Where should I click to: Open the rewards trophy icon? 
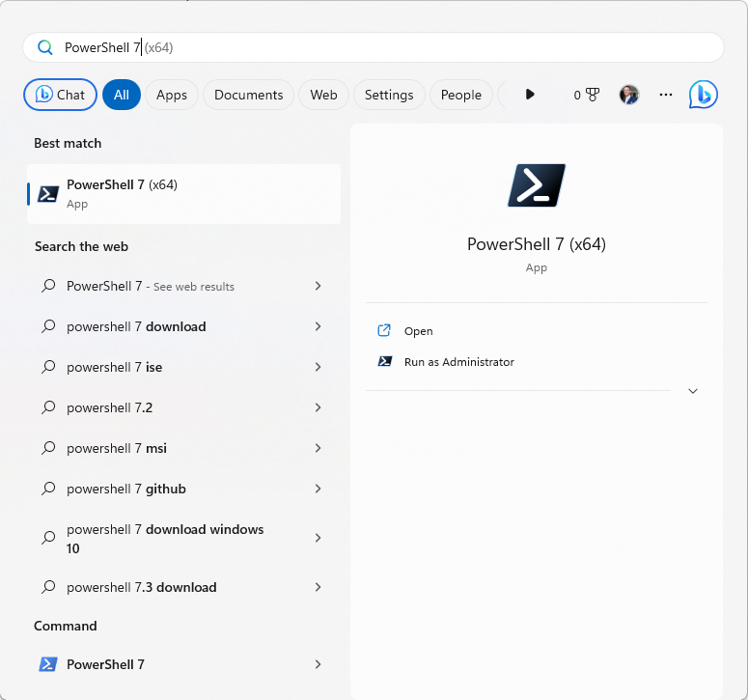point(593,95)
